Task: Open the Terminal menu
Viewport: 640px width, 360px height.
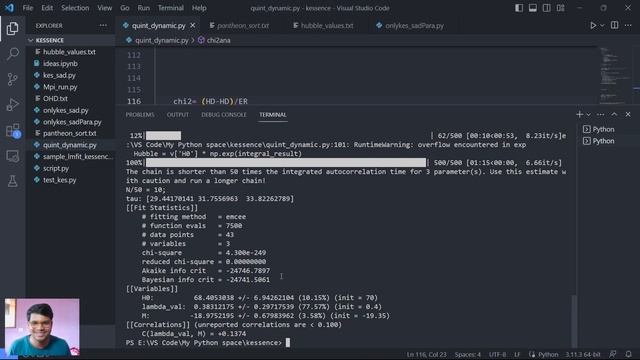Action: 171,8
